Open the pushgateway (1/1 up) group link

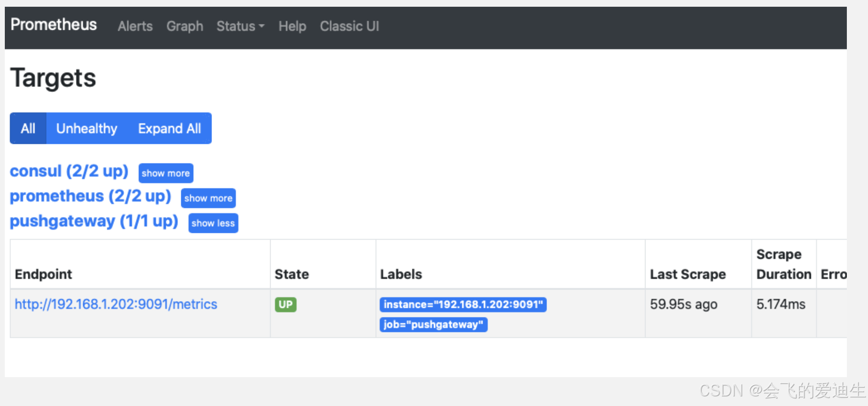(x=94, y=221)
